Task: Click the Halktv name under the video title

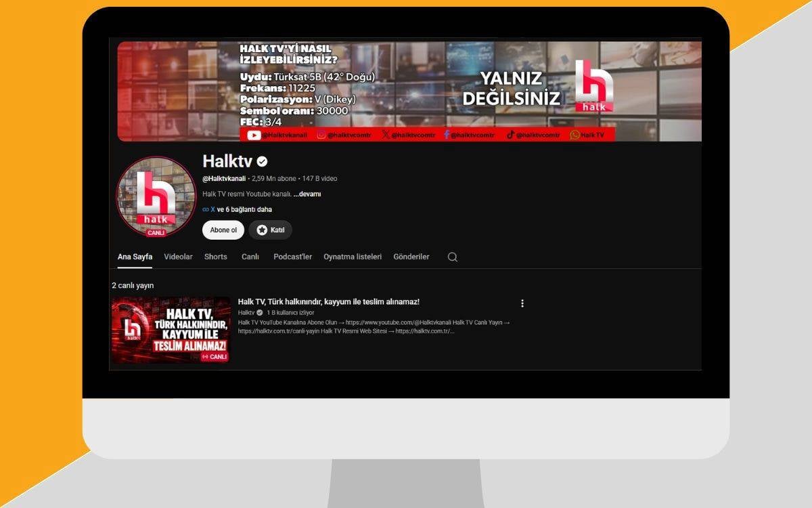Action: coord(246,312)
